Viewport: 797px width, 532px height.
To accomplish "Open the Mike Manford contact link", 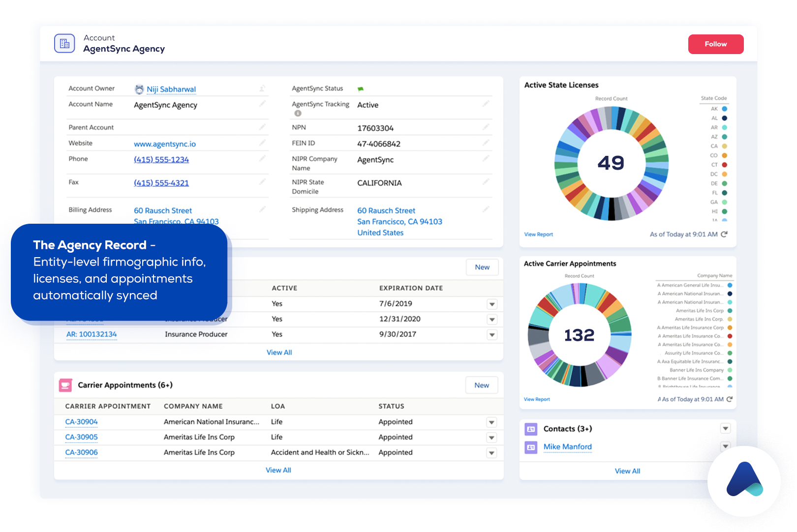I will pos(567,447).
